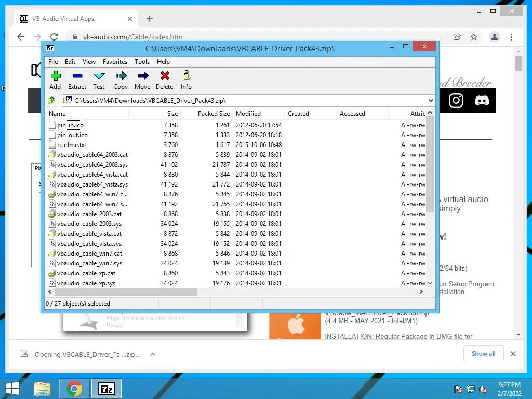Image resolution: width=532 pixels, height=399 pixels.
Task: Click the Created column header
Action: click(x=310, y=114)
